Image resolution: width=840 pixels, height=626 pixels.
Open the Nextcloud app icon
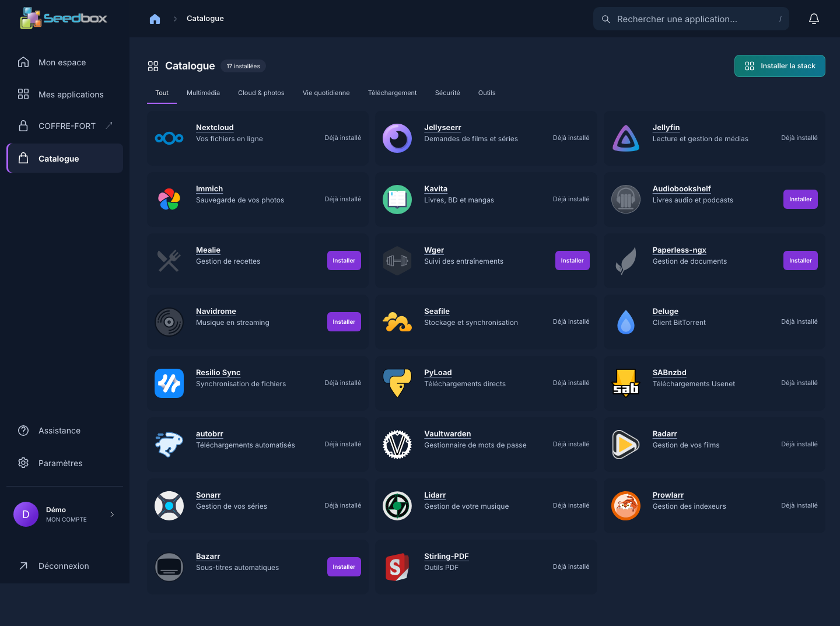point(169,138)
